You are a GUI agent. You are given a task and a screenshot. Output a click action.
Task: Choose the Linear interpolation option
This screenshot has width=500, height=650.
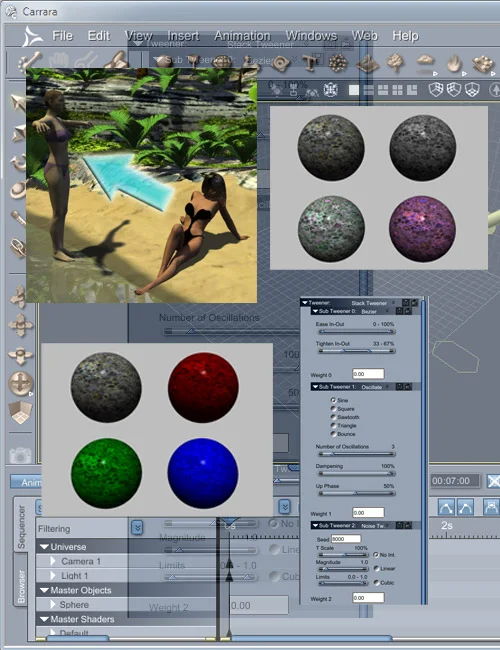376,568
